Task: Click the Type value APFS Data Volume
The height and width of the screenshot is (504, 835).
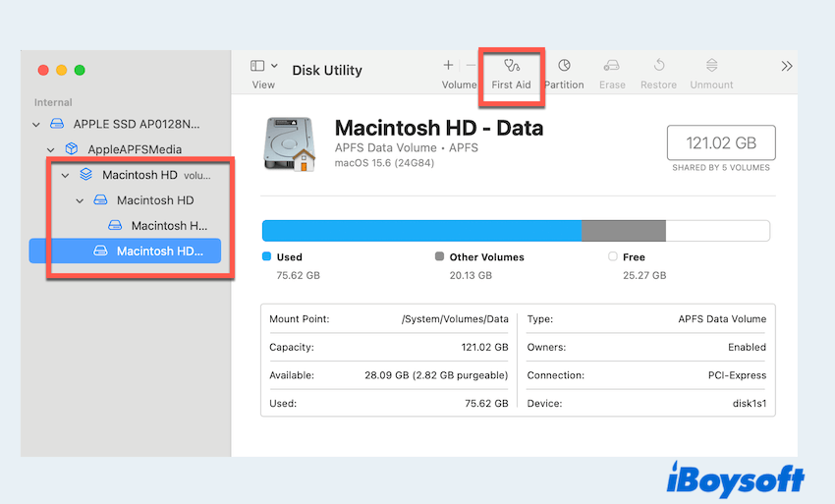Action: [722, 319]
